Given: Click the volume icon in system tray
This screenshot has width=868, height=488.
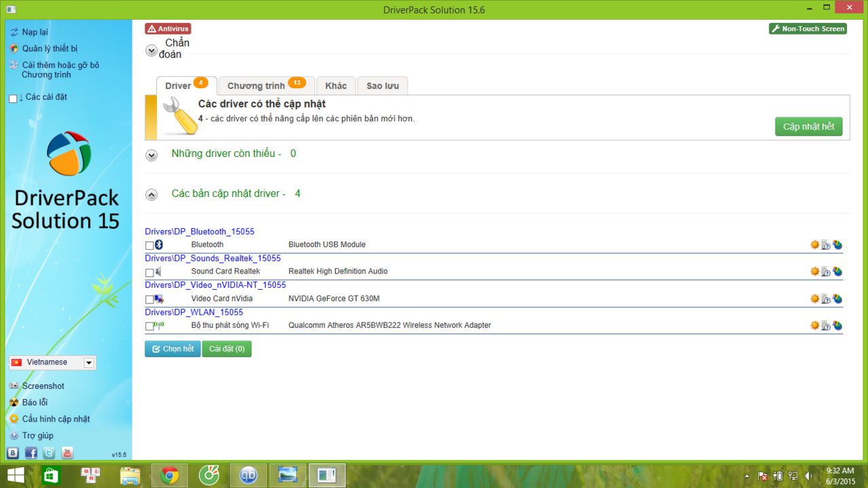Looking at the screenshot, I should 808,476.
